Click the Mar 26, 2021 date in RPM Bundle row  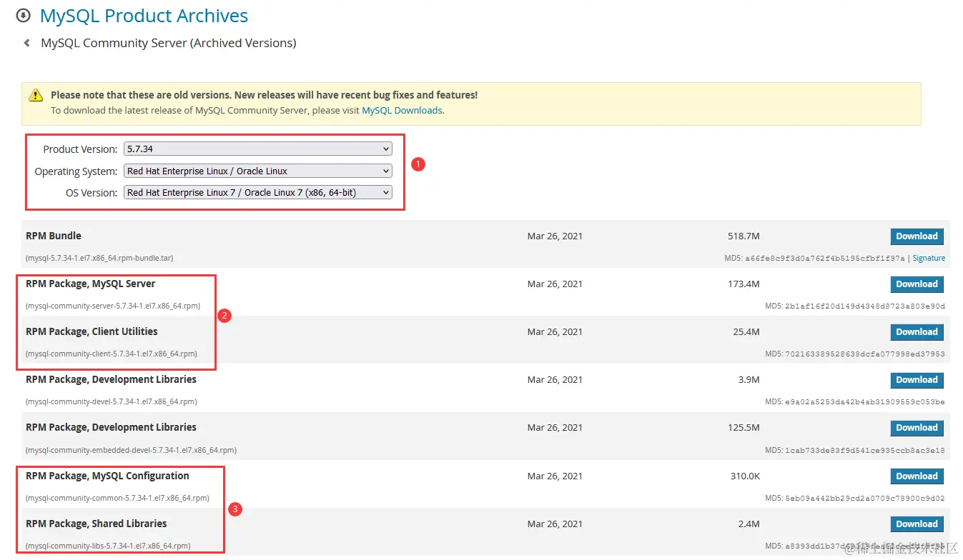tap(555, 236)
